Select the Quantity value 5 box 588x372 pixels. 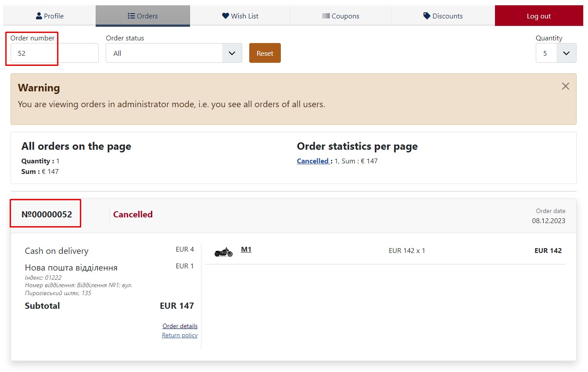coord(546,53)
